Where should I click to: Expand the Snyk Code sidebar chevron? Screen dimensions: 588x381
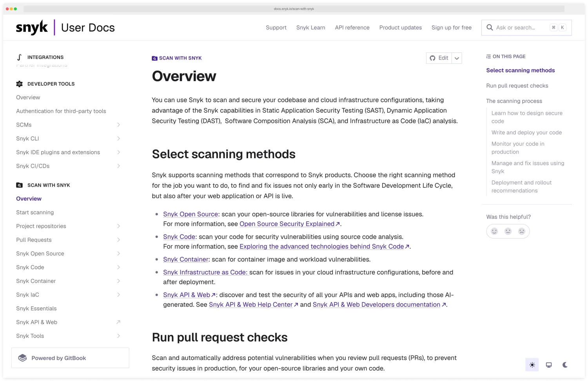click(x=118, y=267)
